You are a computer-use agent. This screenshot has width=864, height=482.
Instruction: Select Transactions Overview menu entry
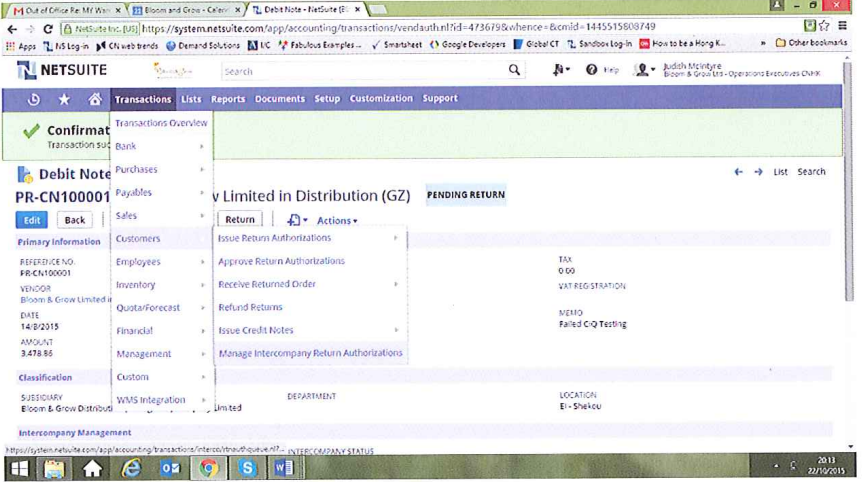pos(161,123)
